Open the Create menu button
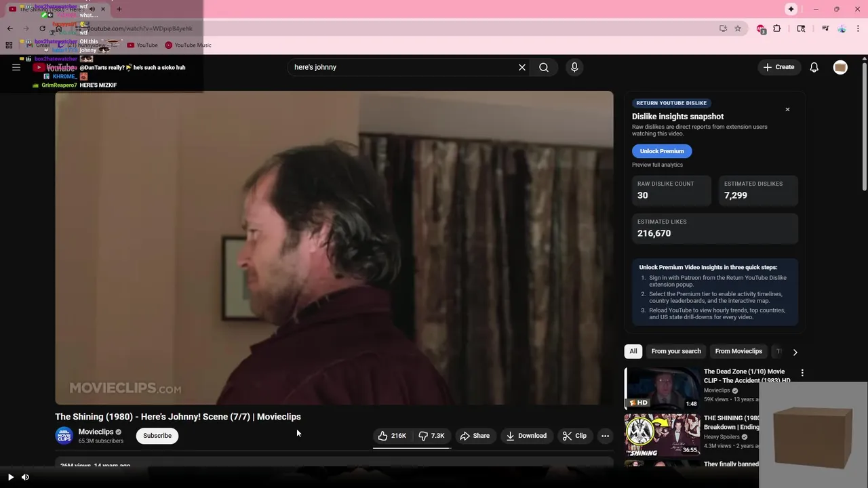Screen dimensions: 868x488 coord(778,67)
